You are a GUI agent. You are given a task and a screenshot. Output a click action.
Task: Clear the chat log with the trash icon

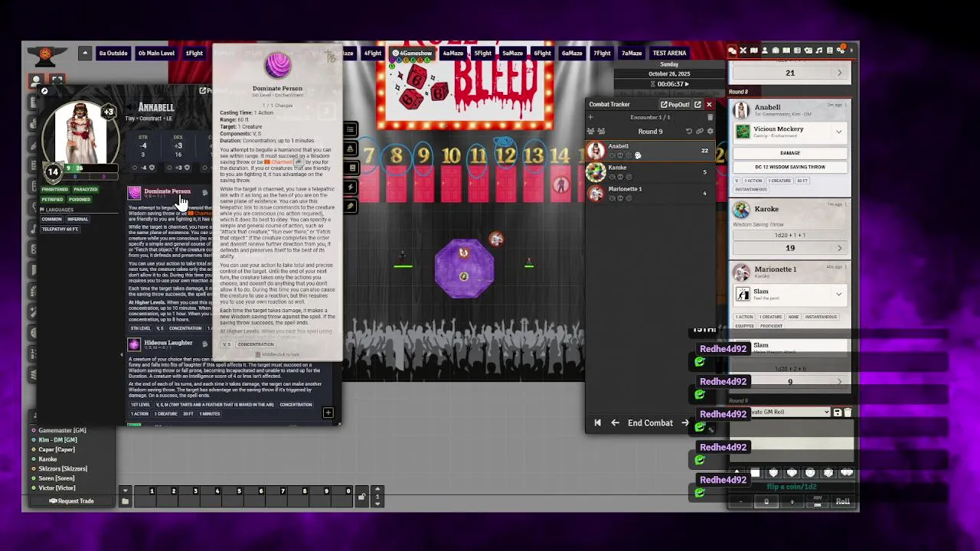pyautogui.click(x=848, y=412)
